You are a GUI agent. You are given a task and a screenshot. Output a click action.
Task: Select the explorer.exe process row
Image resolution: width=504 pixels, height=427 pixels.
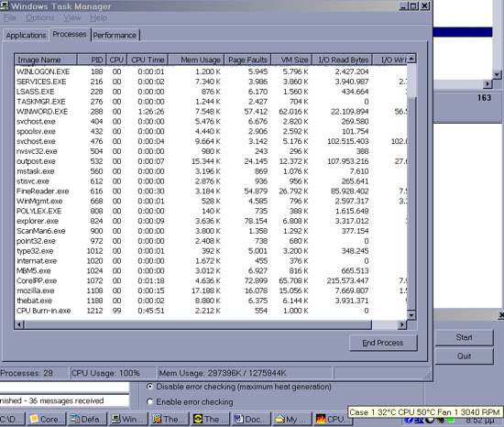(x=211, y=221)
